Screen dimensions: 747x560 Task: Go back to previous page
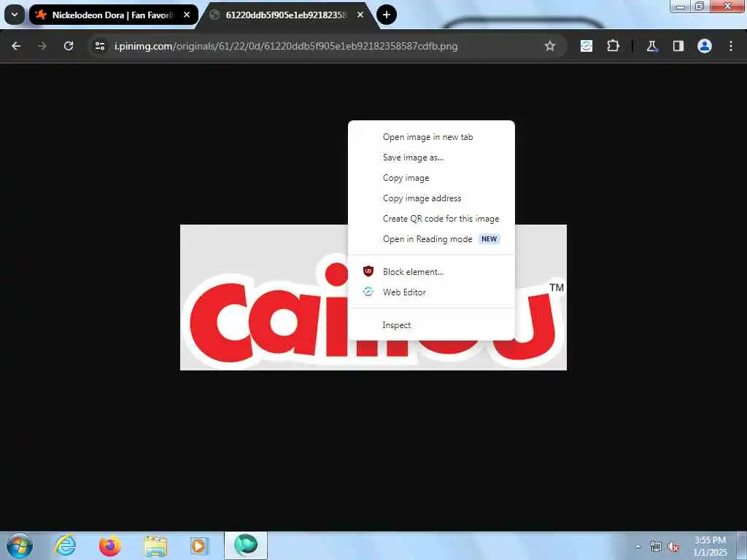pyautogui.click(x=16, y=46)
